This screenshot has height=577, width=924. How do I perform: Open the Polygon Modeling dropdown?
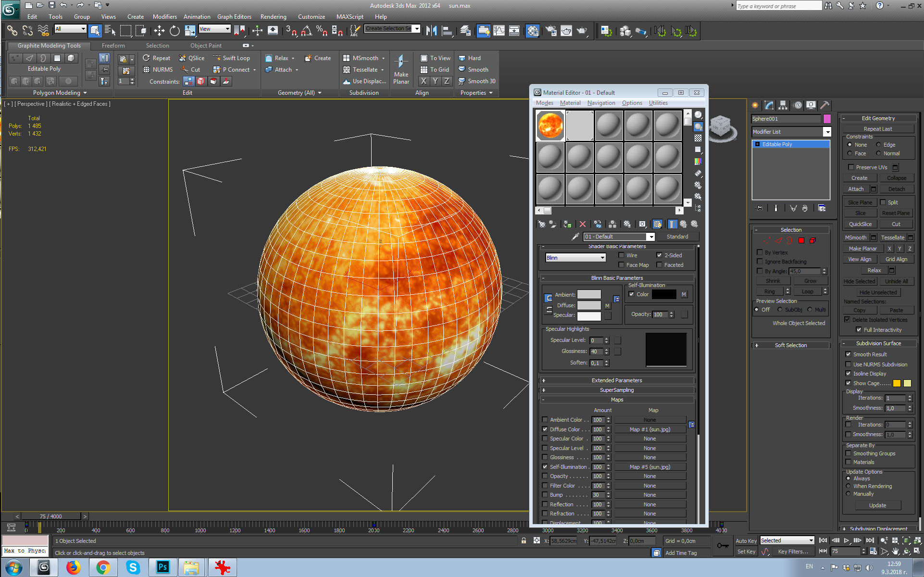click(x=60, y=93)
